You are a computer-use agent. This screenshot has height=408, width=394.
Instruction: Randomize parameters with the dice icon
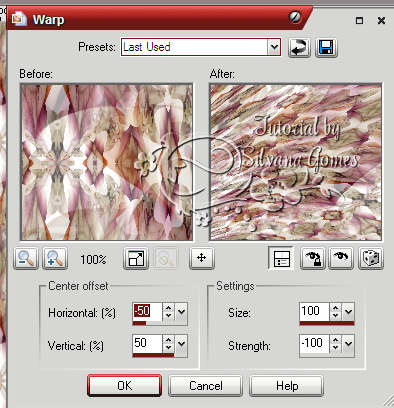point(371,258)
